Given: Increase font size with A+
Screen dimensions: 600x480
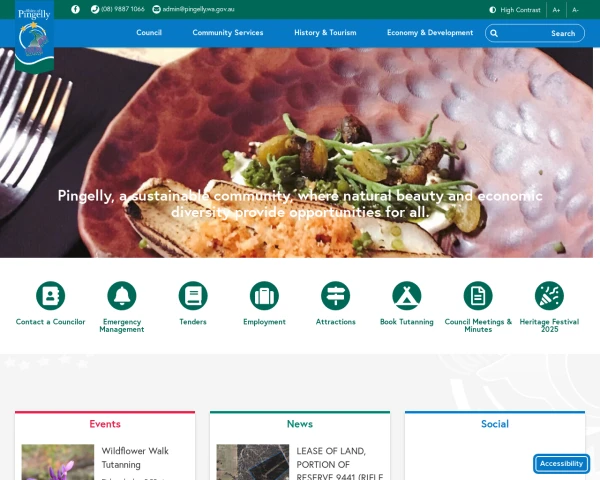Looking at the screenshot, I should click(556, 10).
